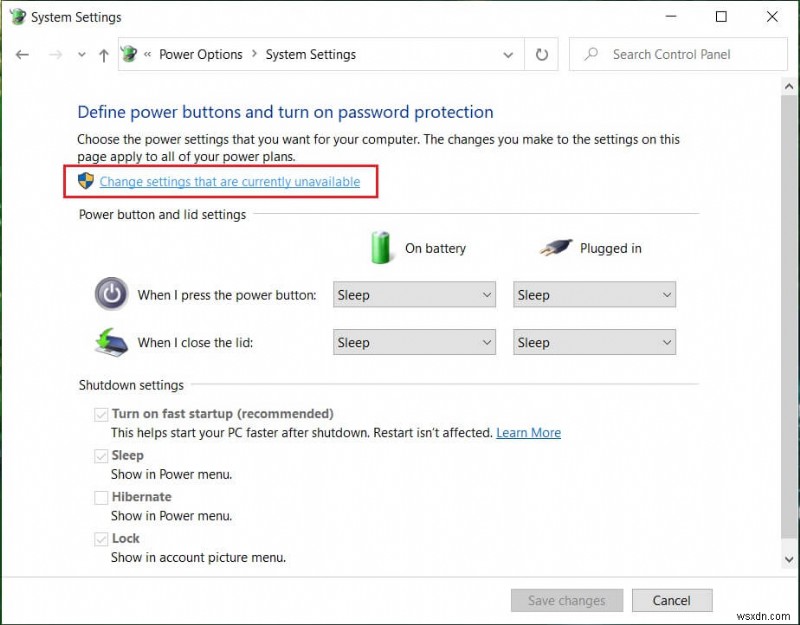Image resolution: width=800 pixels, height=625 pixels.
Task: Enable the Hibernate checkbox
Action: pos(100,497)
